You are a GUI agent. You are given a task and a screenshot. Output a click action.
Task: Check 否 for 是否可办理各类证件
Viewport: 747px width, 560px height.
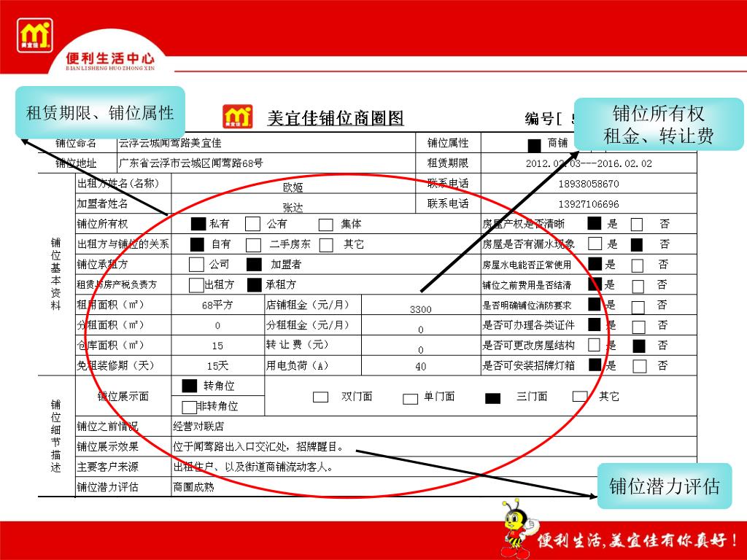[x=639, y=327]
